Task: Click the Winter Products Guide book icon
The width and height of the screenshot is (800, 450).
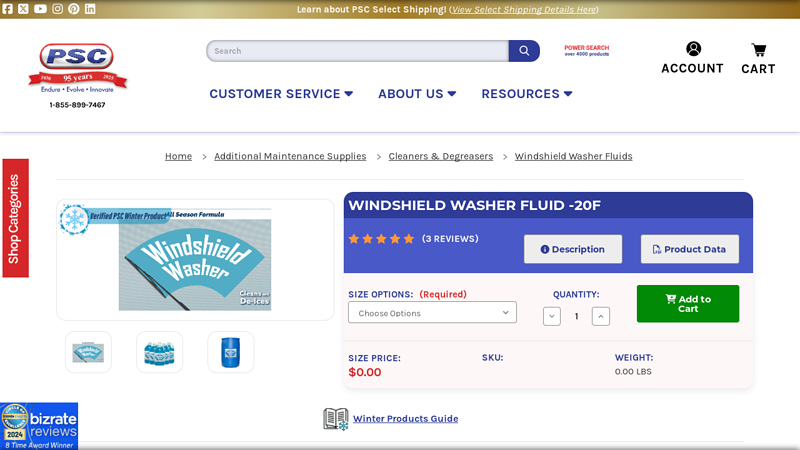Action: pyautogui.click(x=336, y=419)
